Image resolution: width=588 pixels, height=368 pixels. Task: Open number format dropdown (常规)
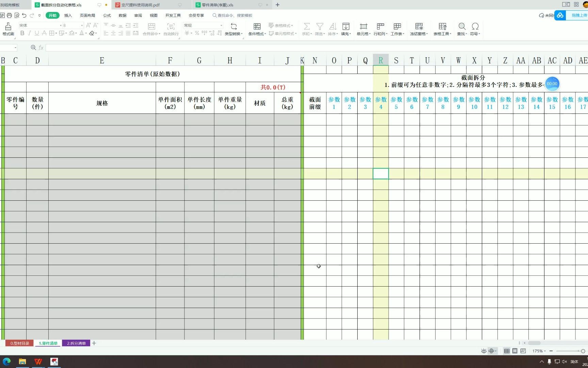[221, 25]
